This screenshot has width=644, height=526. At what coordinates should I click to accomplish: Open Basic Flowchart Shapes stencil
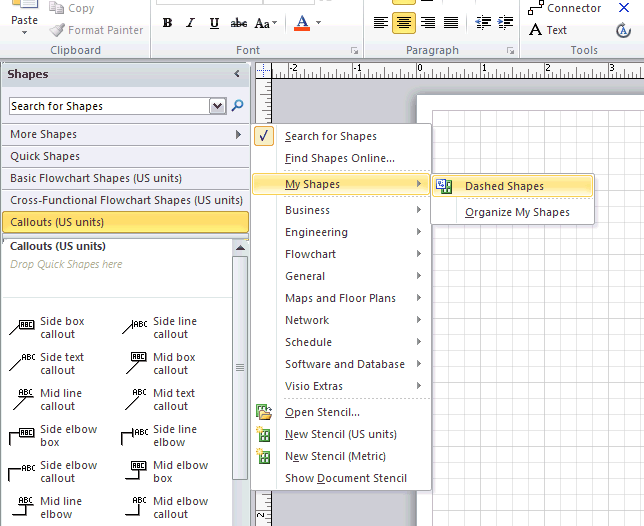[x=126, y=178]
